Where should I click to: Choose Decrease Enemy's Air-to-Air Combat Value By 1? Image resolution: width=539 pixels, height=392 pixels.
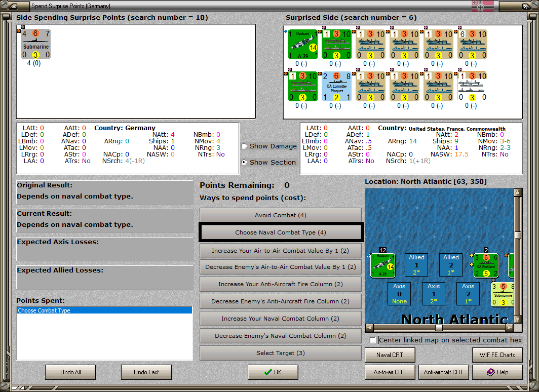[x=281, y=267]
